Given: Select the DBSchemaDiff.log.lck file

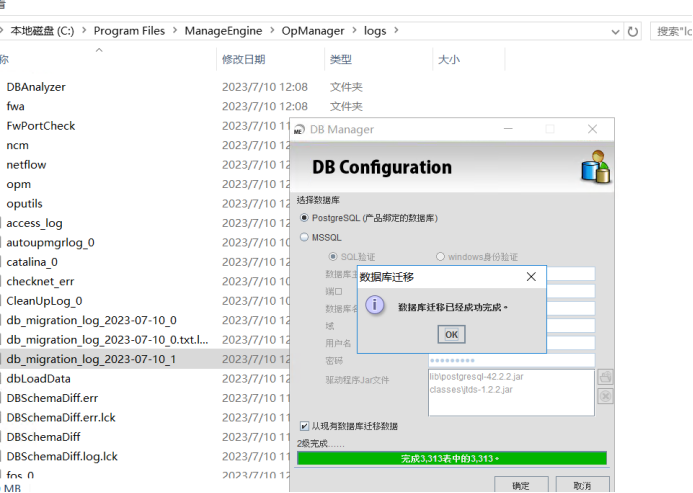Looking at the screenshot, I should [62, 457].
